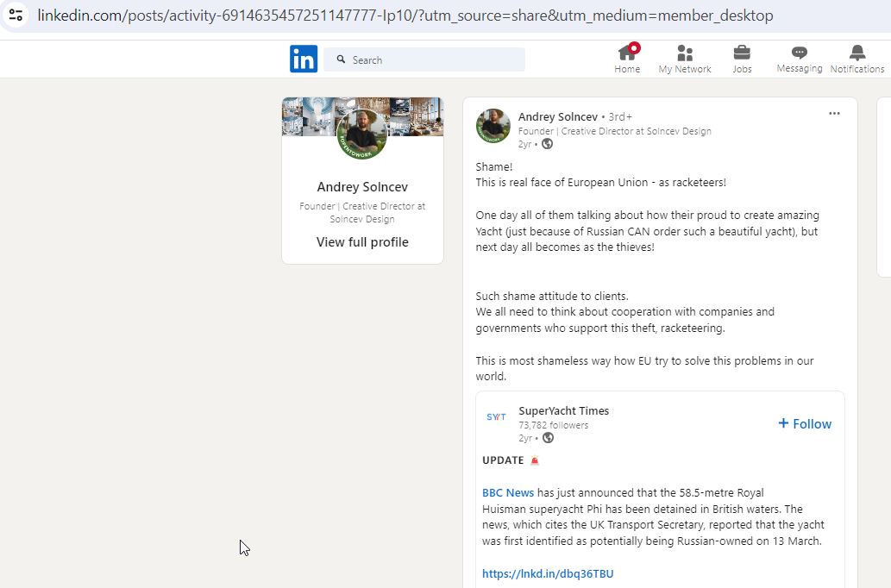Open the LinkedIn logo home link

coord(304,59)
